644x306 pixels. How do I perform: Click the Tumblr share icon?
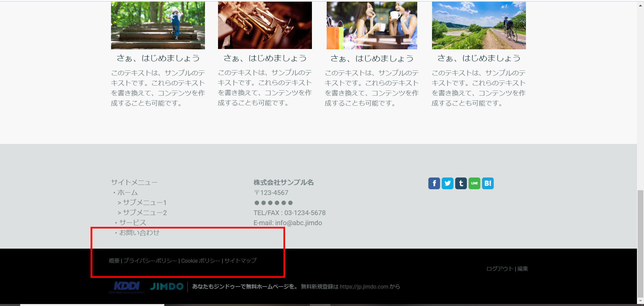click(x=461, y=183)
